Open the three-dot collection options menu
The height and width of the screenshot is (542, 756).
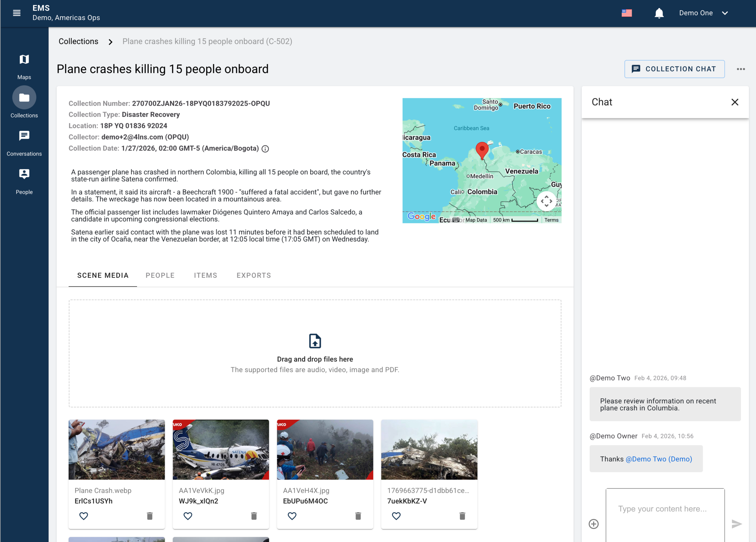click(741, 69)
